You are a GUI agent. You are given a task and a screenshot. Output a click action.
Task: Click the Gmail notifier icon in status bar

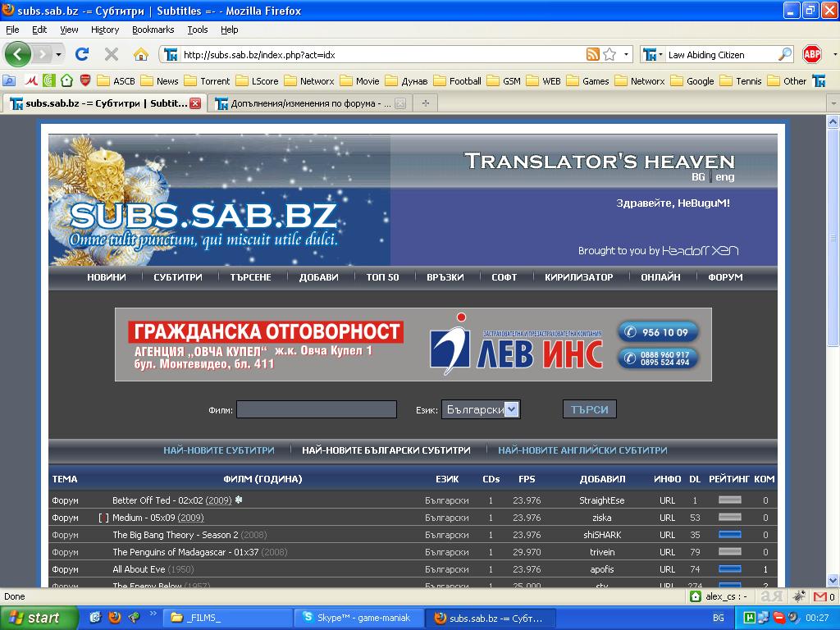[820, 596]
